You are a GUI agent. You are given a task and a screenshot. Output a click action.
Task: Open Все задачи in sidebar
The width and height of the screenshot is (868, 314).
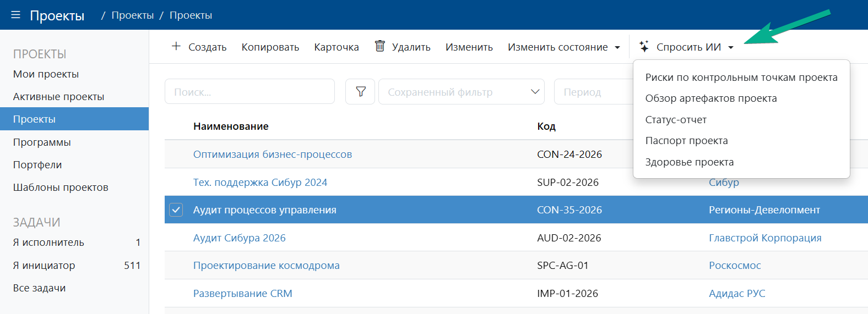coord(39,288)
